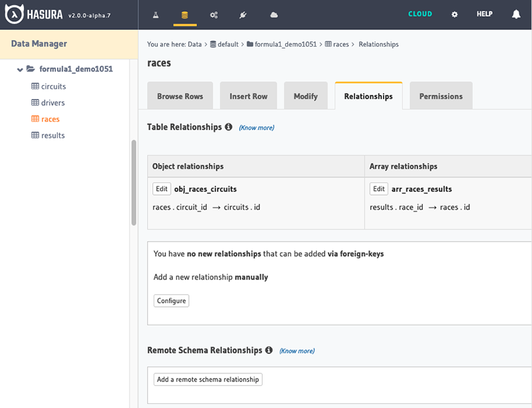Open the HELP menu

[x=484, y=14]
